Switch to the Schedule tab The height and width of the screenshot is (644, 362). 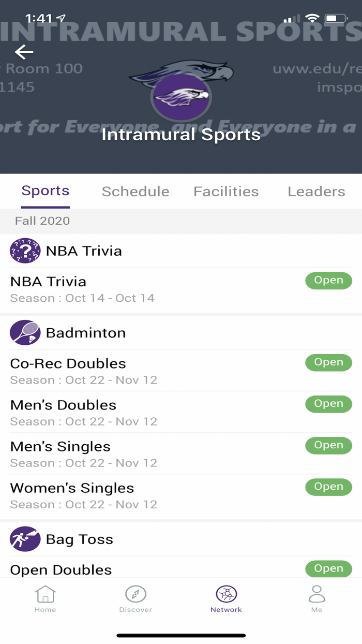click(135, 192)
